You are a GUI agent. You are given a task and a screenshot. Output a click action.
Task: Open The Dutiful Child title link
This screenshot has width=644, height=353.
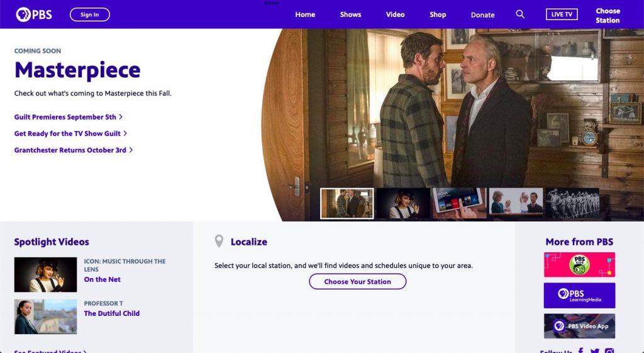tap(112, 313)
